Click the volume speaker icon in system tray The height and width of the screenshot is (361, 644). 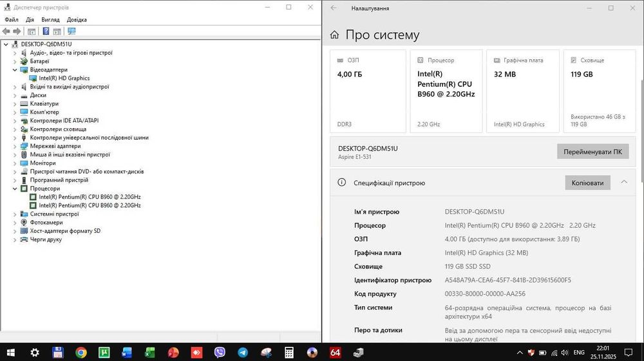click(565, 353)
